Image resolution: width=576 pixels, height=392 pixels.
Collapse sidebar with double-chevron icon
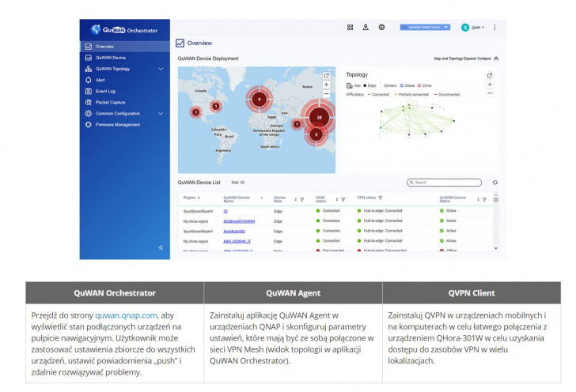tap(161, 247)
